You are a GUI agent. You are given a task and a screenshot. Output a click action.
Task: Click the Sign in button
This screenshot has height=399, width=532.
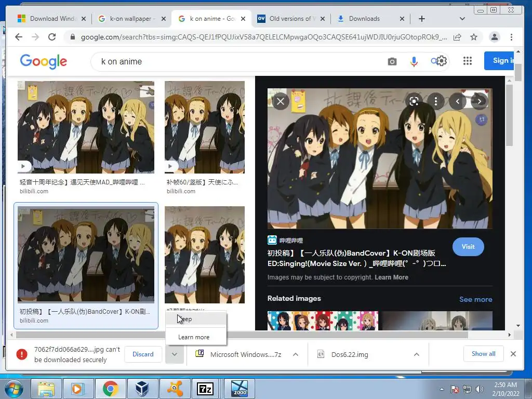(x=499, y=60)
